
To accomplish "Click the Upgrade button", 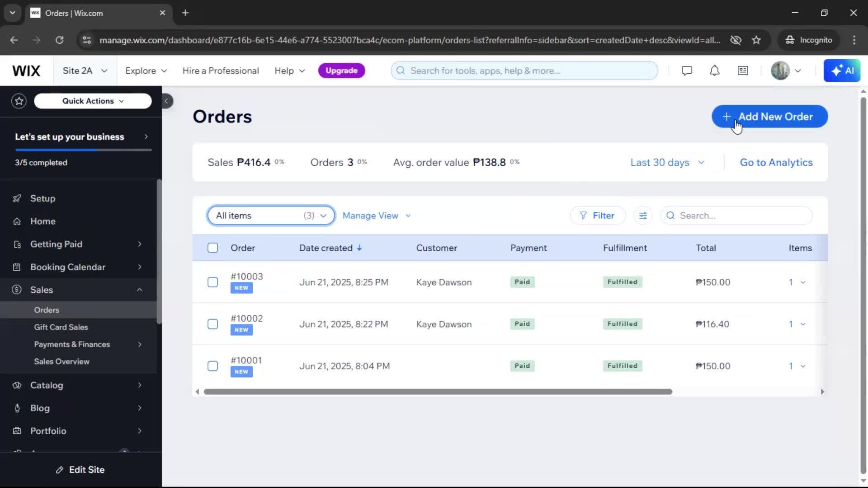I will click(x=341, y=71).
